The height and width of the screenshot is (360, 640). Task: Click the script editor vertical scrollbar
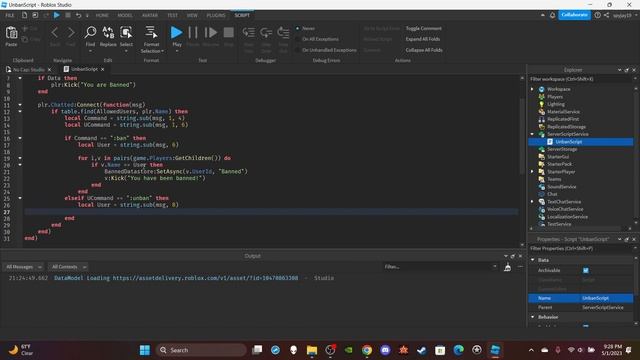(522, 136)
